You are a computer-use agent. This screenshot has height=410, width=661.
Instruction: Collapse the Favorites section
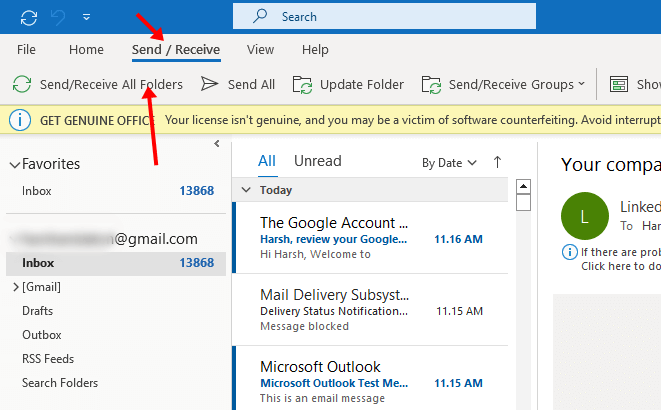[13, 164]
